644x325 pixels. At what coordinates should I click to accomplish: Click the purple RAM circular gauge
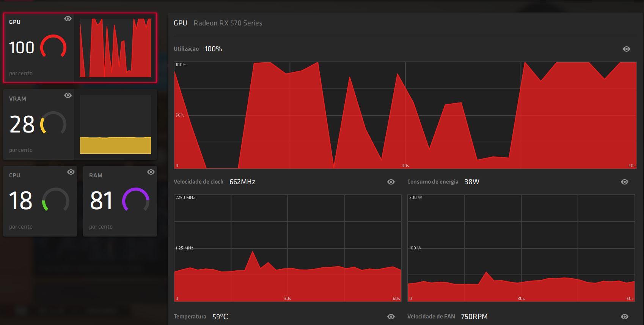click(x=135, y=200)
